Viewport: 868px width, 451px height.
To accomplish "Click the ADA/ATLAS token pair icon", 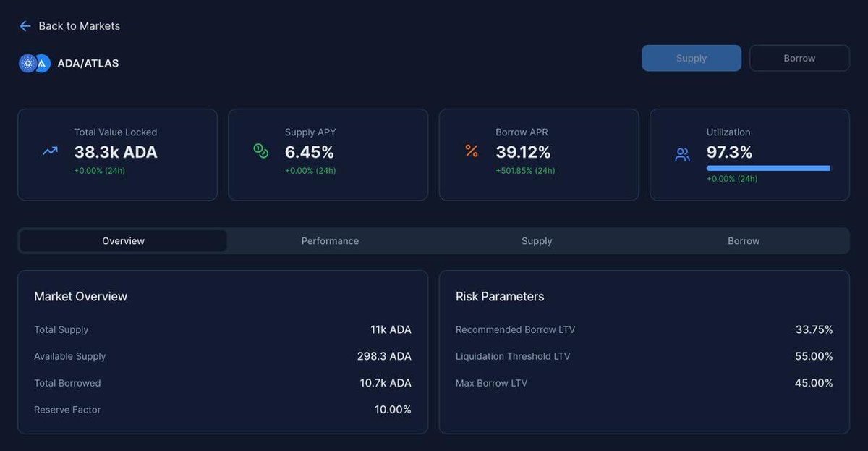I will coord(35,64).
